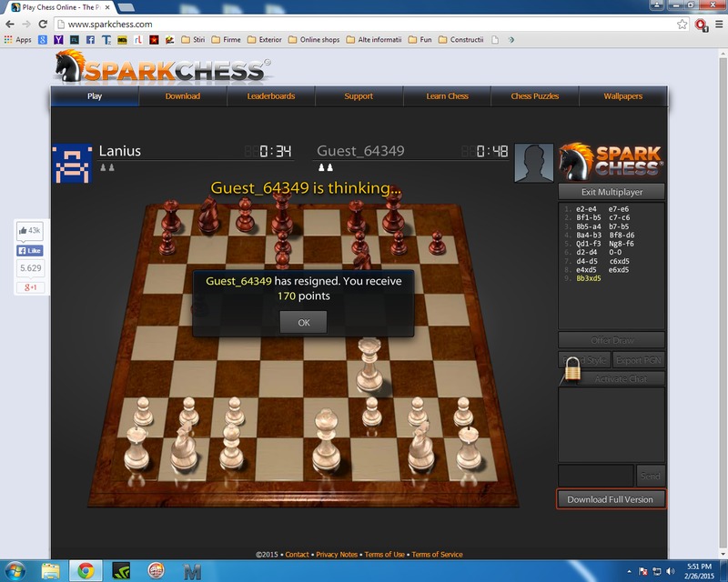This screenshot has width=728, height=582.
Task: Click the page vertical scrollbar
Action: coord(723,302)
